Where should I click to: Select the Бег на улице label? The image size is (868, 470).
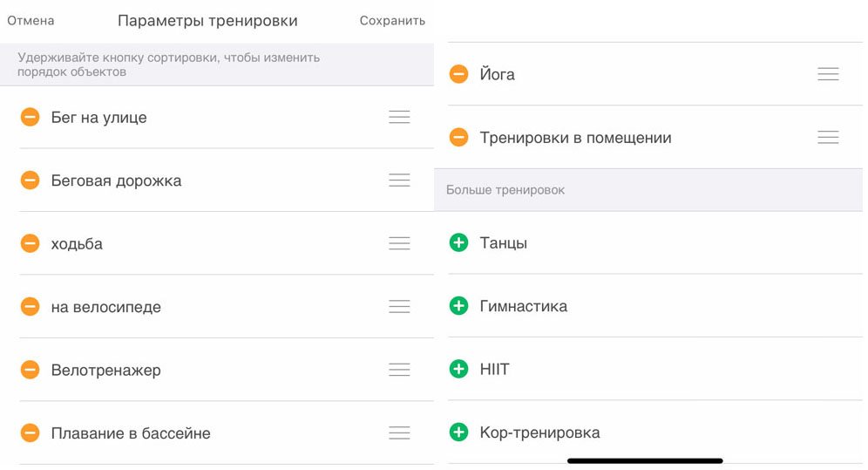99,118
